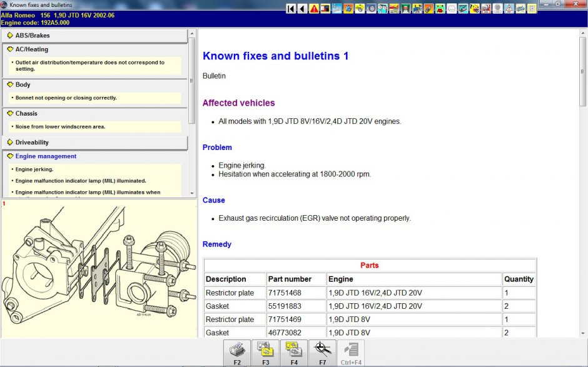This screenshot has height=367, width=588.
Task: Click the previous page arrow icon
Action: pyautogui.click(x=302, y=9)
